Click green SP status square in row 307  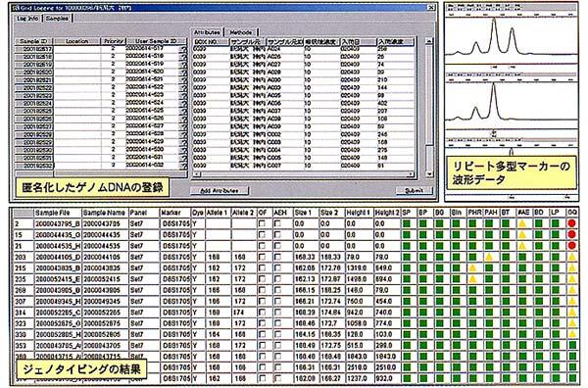(407, 302)
